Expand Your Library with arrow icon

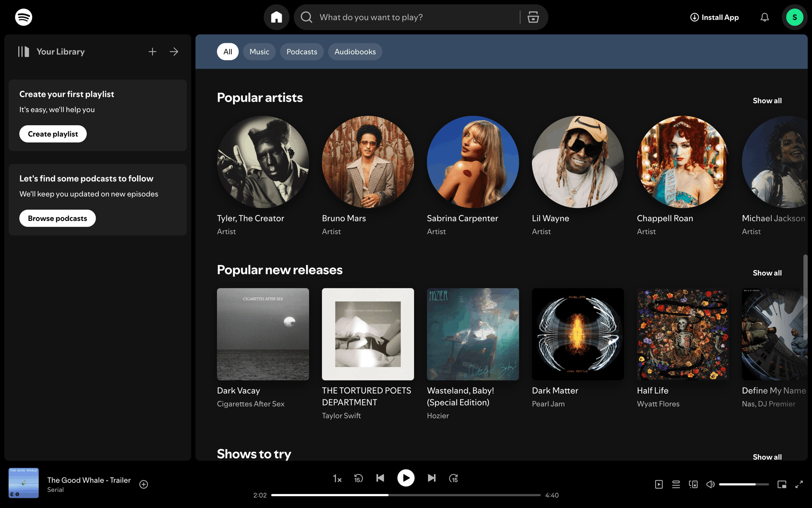click(174, 52)
